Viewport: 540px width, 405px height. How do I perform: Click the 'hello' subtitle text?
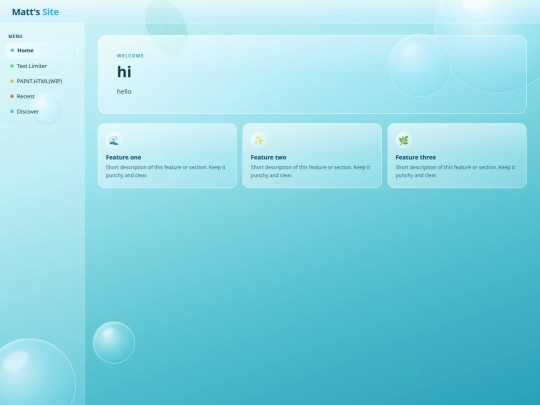pos(124,91)
